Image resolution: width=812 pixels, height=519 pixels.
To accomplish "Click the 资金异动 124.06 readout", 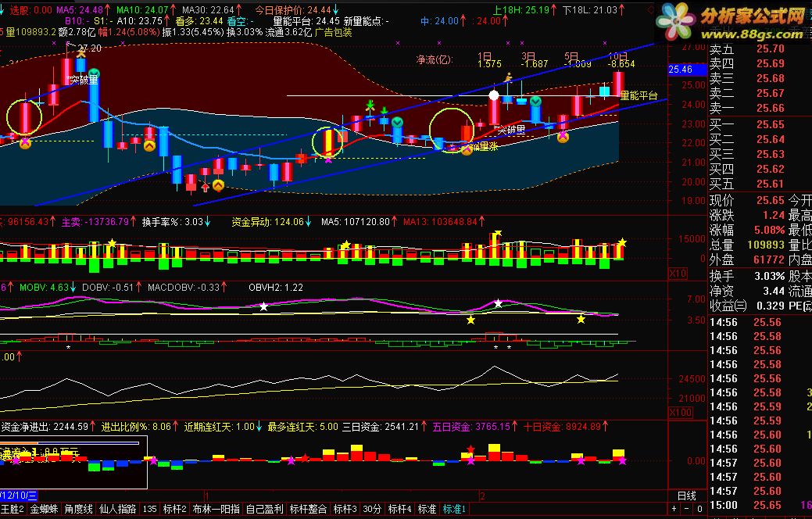I will coord(272,222).
